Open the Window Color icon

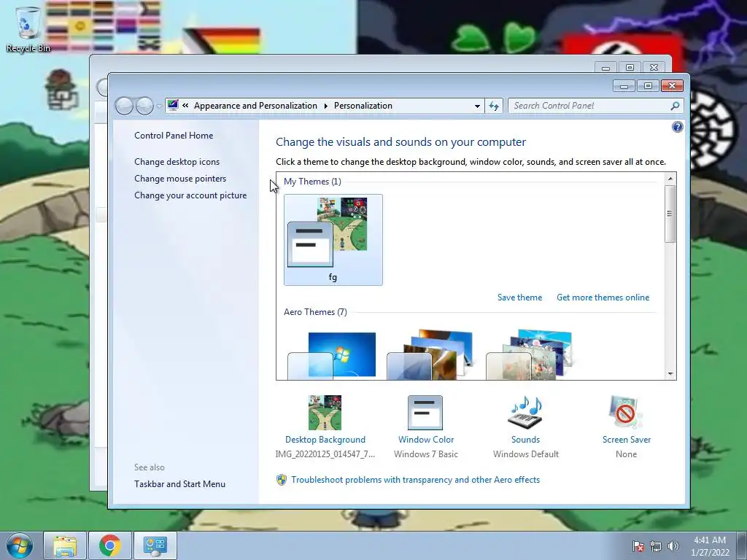[x=425, y=413]
